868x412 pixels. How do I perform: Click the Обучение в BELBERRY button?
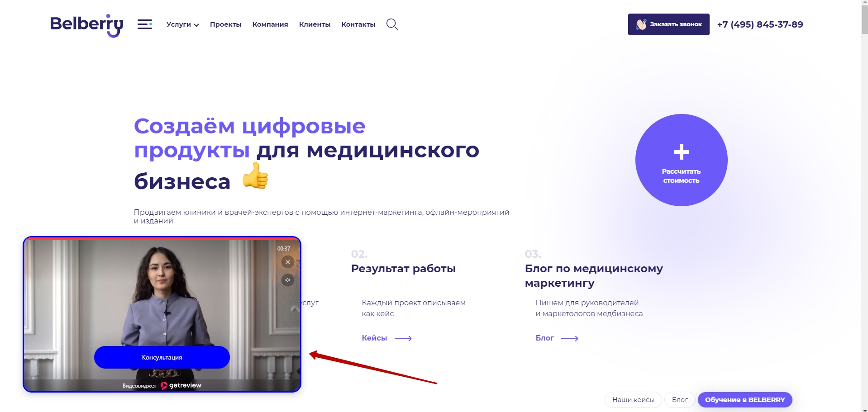click(745, 400)
